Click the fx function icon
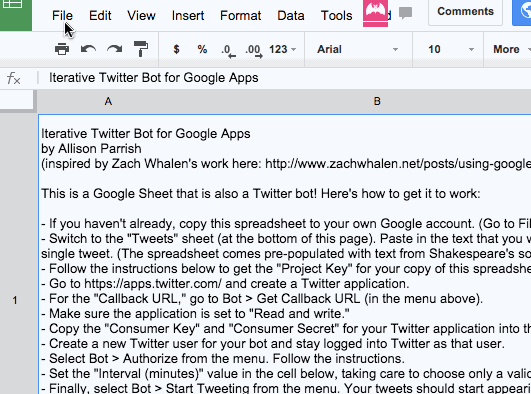 click(14, 78)
